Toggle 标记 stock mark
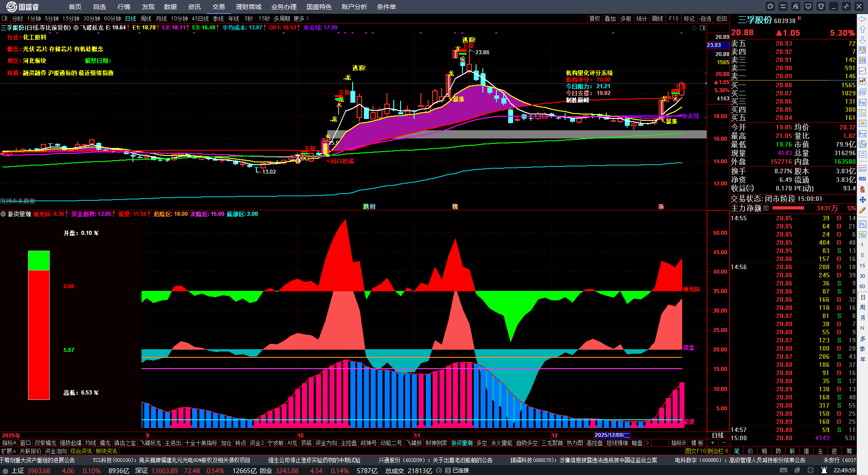The width and height of the screenshot is (868, 475). coord(689,19)
